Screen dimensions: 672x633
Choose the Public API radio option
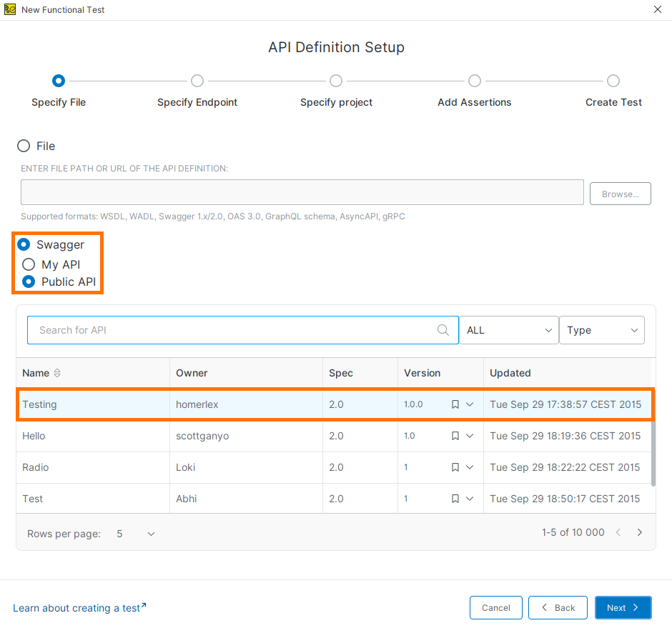(x=29, y=281)
